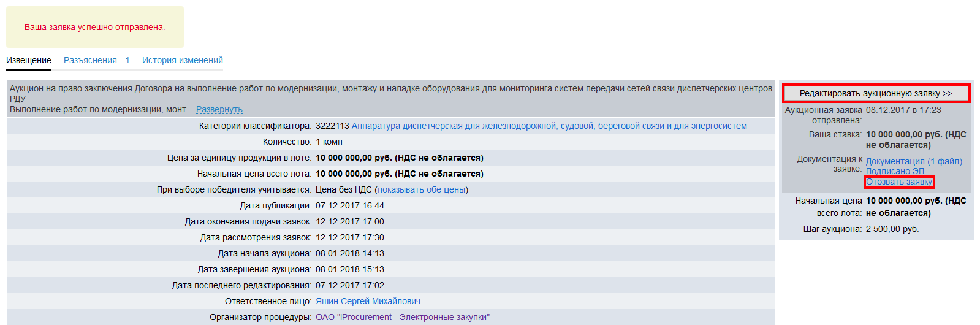Viewport: 980px width, 325px height.
Task: Switch to Разъяснения - 1 tab
Action: click(x=97, y=60)
